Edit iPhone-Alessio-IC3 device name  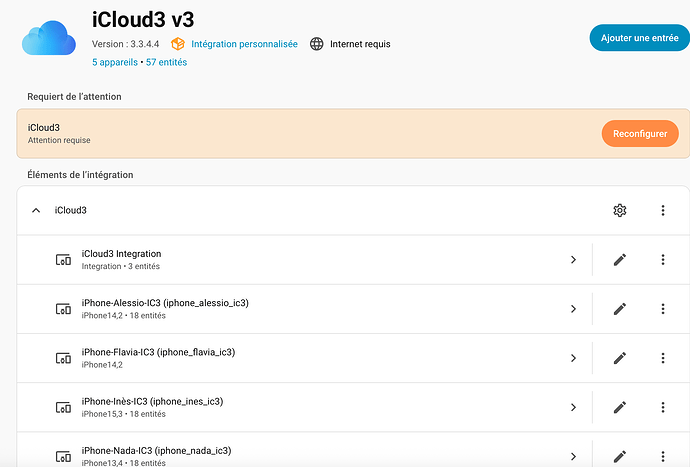point(620,309)
